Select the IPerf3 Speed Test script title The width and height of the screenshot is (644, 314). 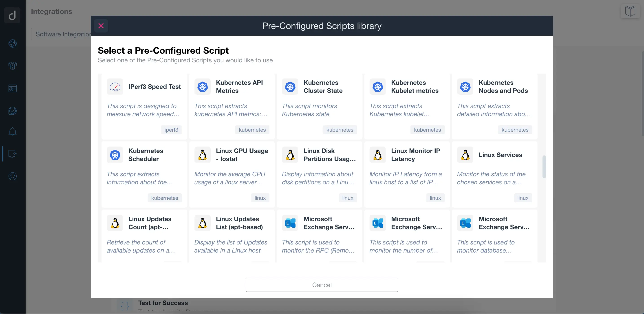(x=154, y=87)
